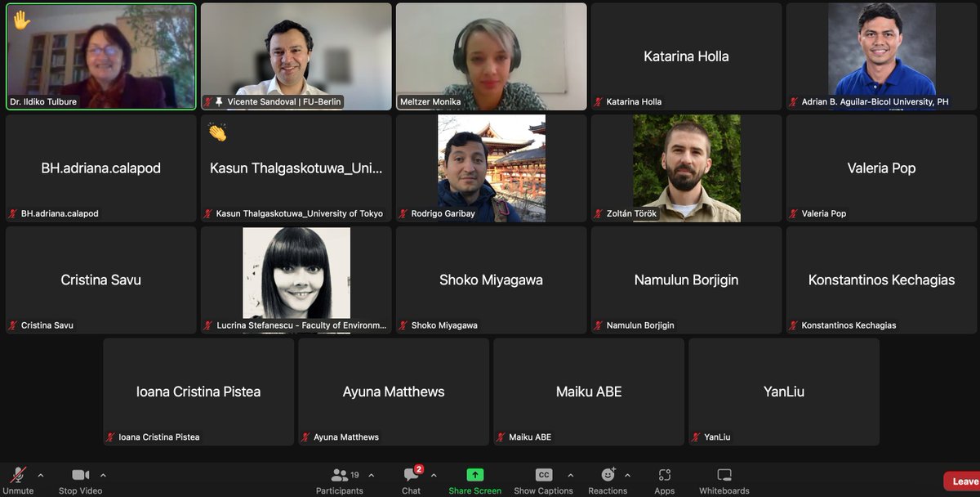Select Adrian B. Aguilar's profile photo tile

(x=882, y=56)
